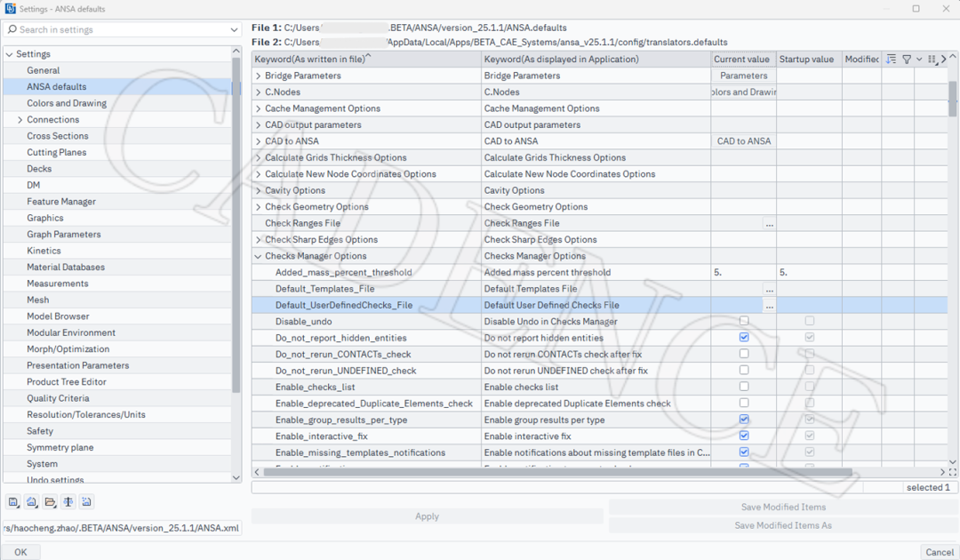Expand Cache Management Options row
The height and width of the screenshot is (560, 960).
coord(258,109)
